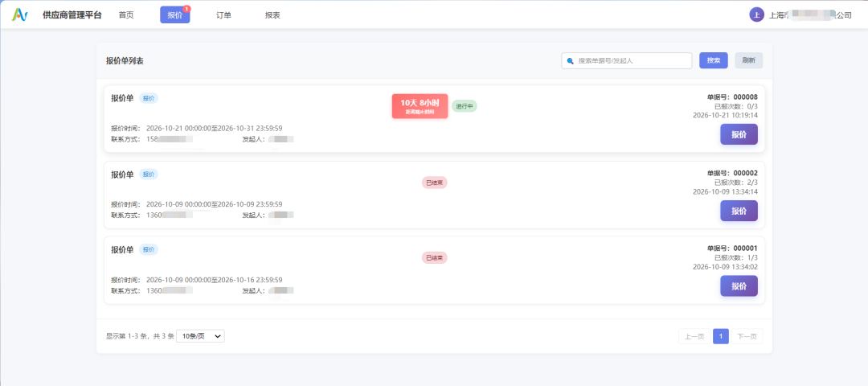Click timestamp 2026-10-21 10:19:14
Viewport: 868px width, 386px height.
[725, 115]
